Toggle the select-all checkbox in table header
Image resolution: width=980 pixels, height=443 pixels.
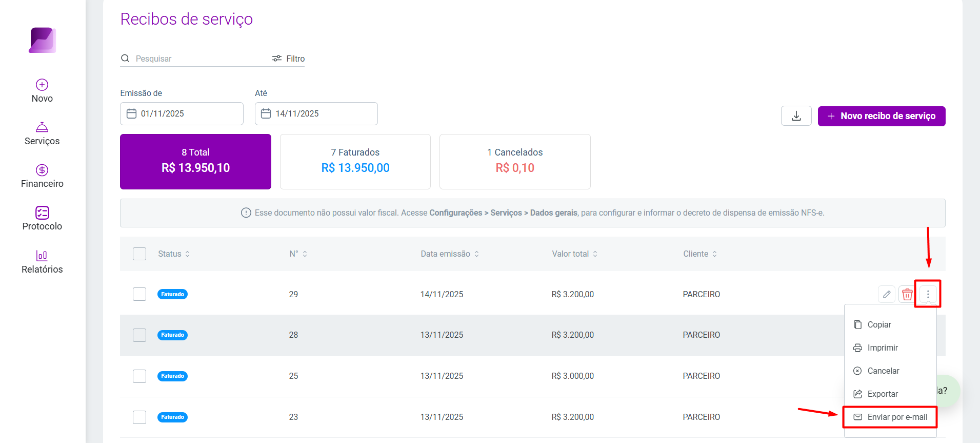[x=139, y=254]
